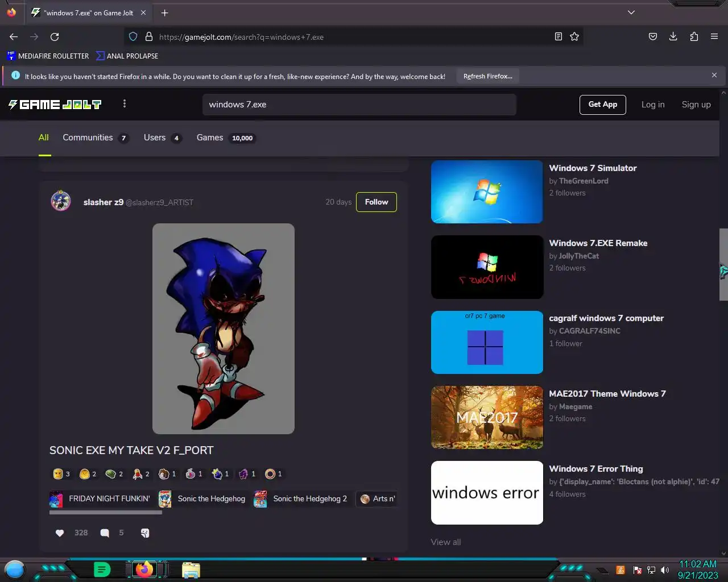Viewport: 728px width, 582px height.
Task: Like the post with heart icon
Action: [60, 533]
